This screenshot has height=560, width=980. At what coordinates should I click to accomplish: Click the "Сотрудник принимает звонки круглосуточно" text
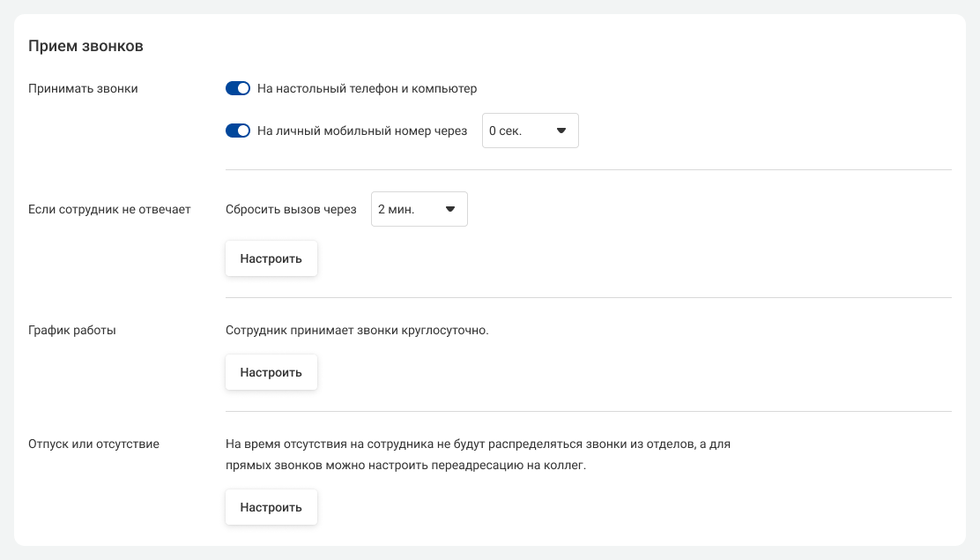(x=356, y=330)
